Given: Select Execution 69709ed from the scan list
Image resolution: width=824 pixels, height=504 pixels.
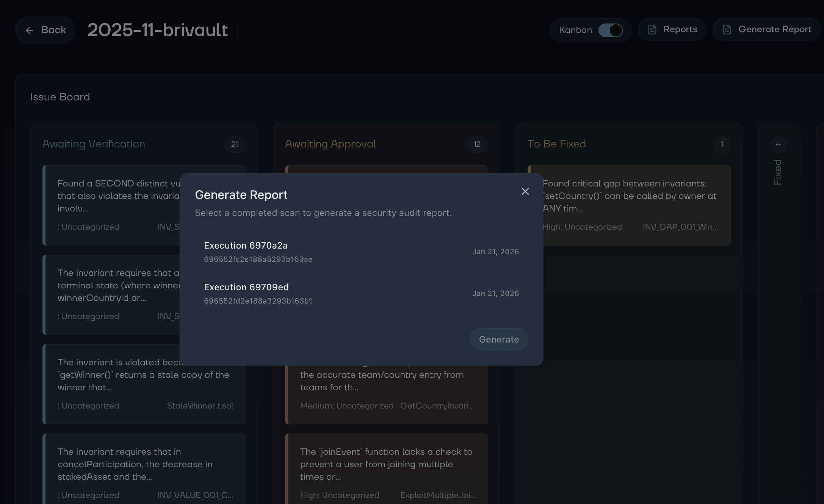Looking at the screenshot, I should [361, 293].
